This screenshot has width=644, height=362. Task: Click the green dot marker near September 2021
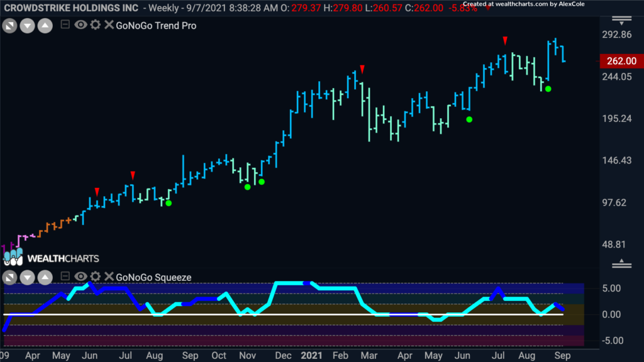(548, 89)
